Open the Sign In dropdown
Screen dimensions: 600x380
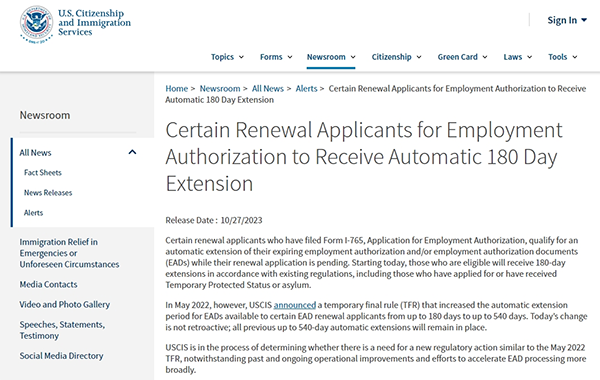567,20
